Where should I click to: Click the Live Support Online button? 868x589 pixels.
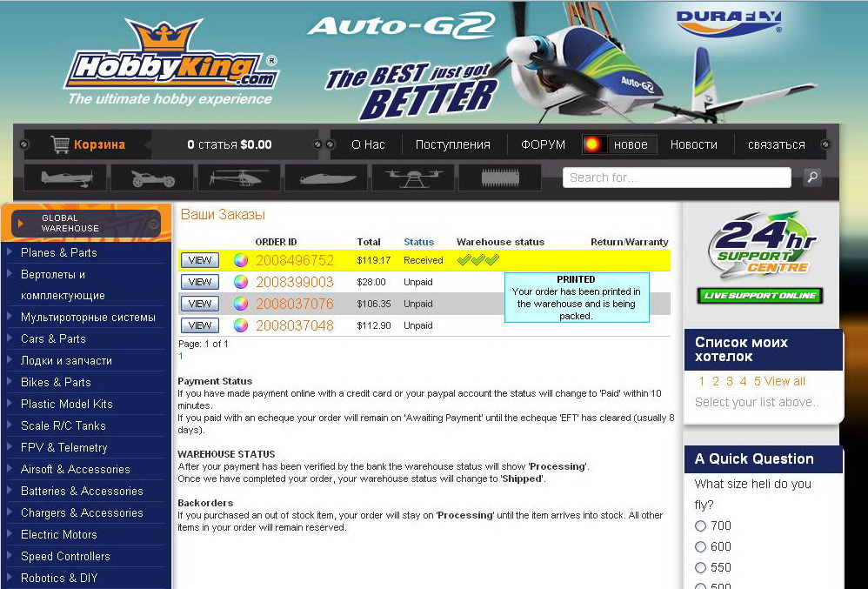[x=760, y=296]
